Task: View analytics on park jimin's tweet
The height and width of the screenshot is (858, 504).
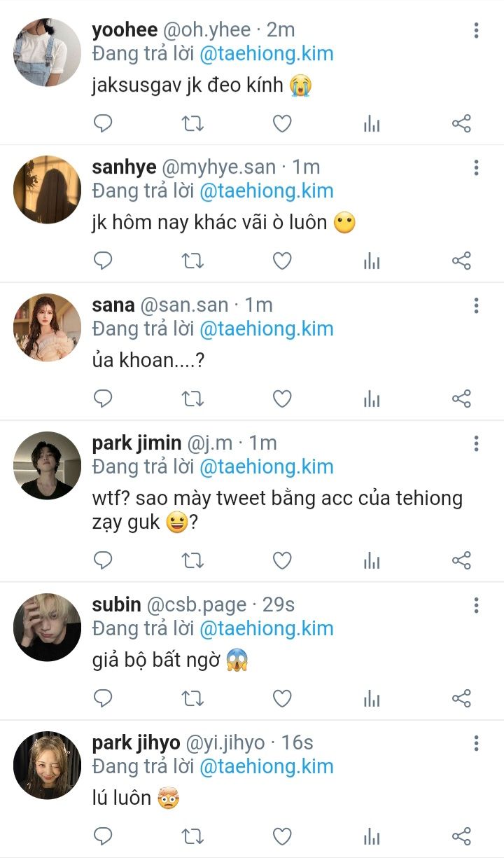Action: pyautogui.click(x=372, y=561)
